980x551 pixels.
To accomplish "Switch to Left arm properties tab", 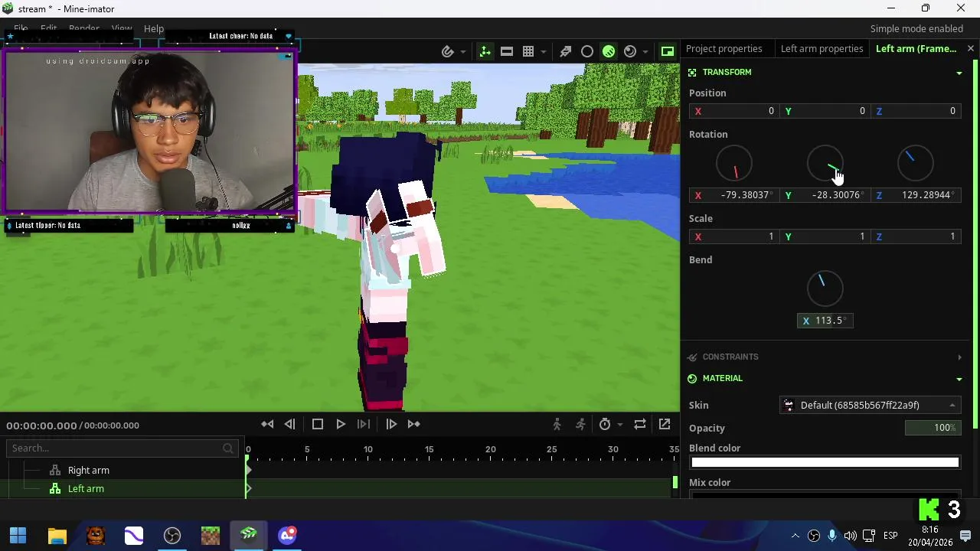I will tap(822, 48).
